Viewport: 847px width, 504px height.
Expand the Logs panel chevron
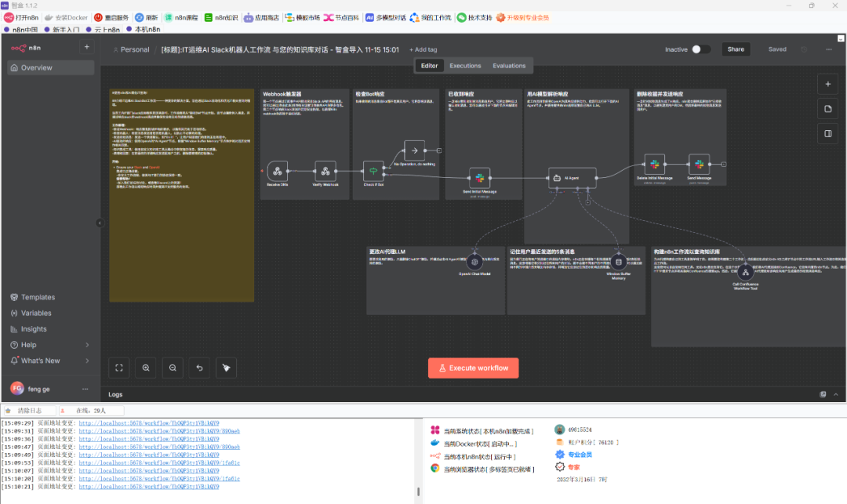coord(836,394)
